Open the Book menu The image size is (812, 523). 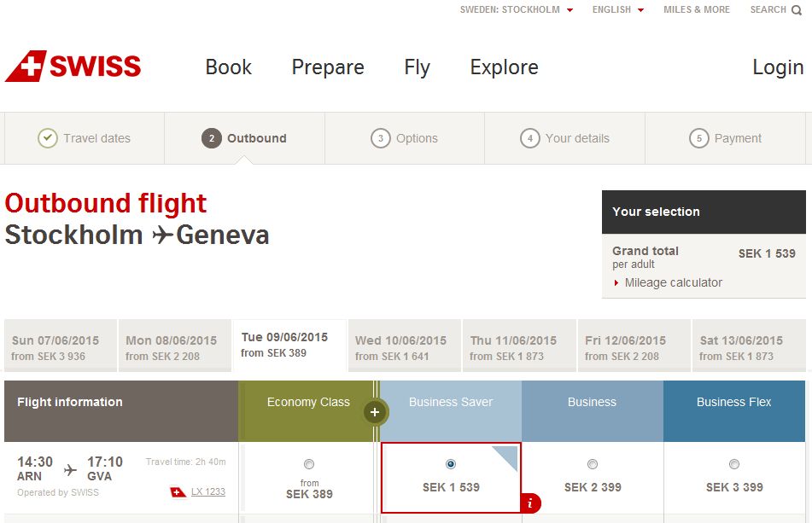point(228,67)
